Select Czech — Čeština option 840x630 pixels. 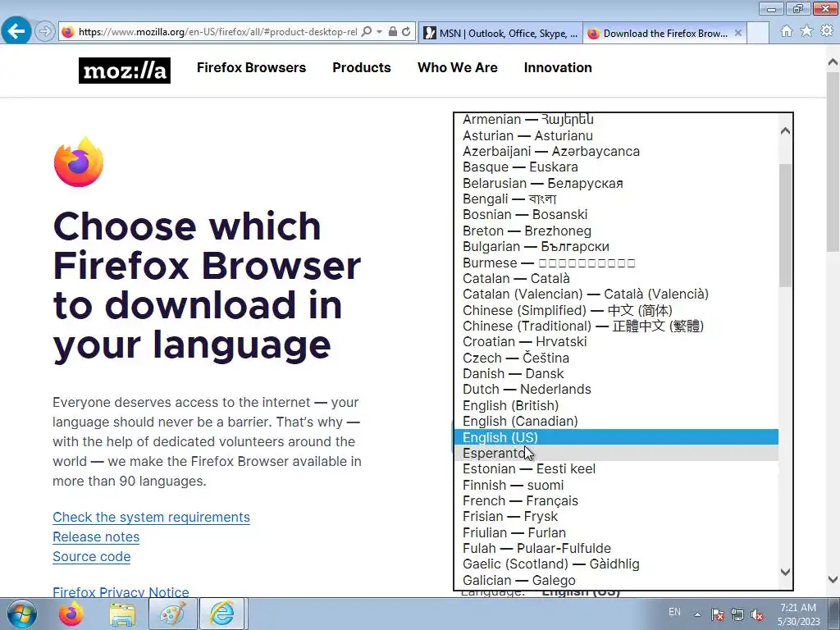pyautogui.click(x=616, y=358)
